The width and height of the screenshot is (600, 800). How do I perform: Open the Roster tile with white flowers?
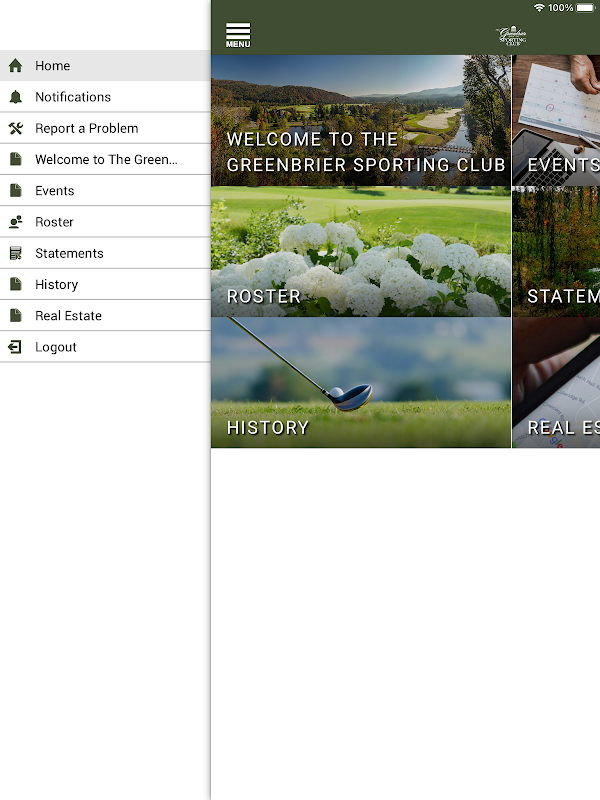361,252
